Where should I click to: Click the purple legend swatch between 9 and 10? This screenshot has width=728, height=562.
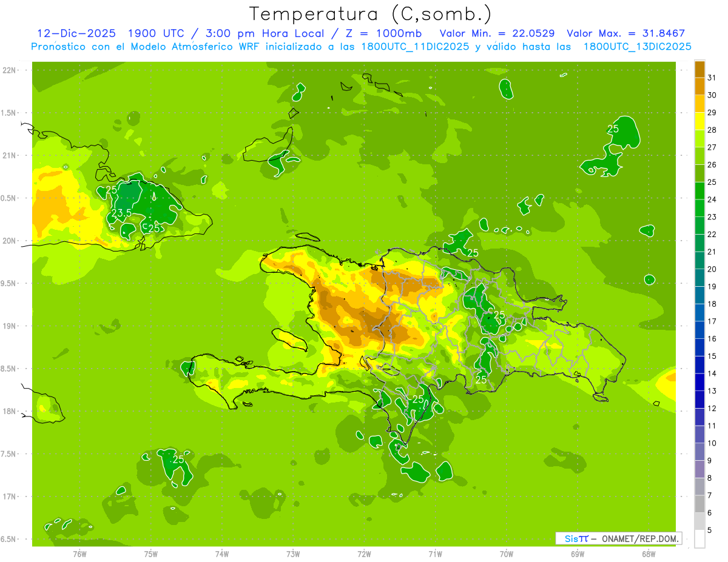pos(699,452)
